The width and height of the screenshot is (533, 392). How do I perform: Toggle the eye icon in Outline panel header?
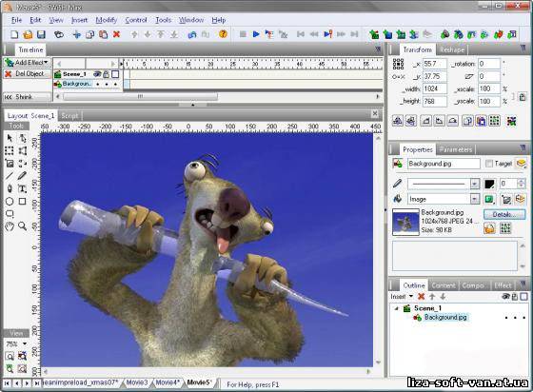(x=505, y=297)
